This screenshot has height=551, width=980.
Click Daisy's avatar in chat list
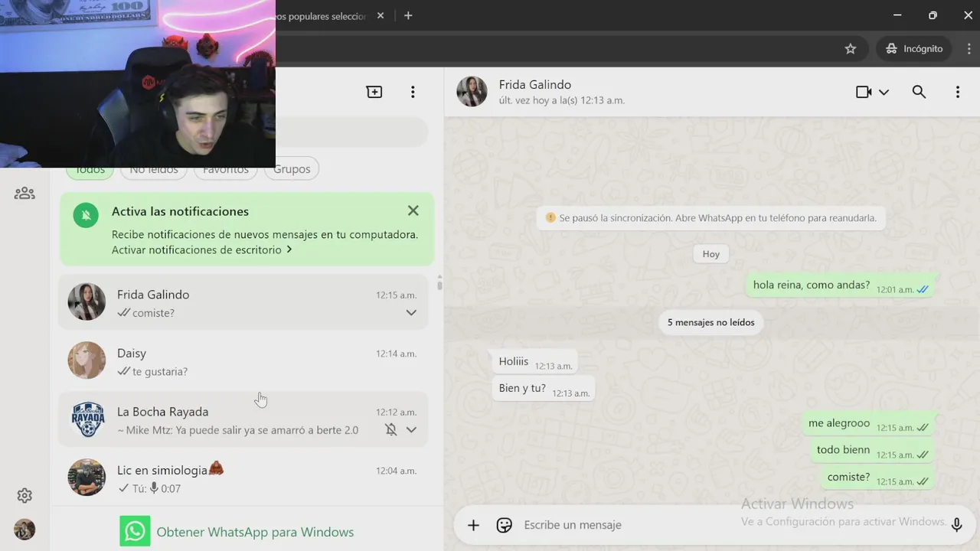[87, 360]
